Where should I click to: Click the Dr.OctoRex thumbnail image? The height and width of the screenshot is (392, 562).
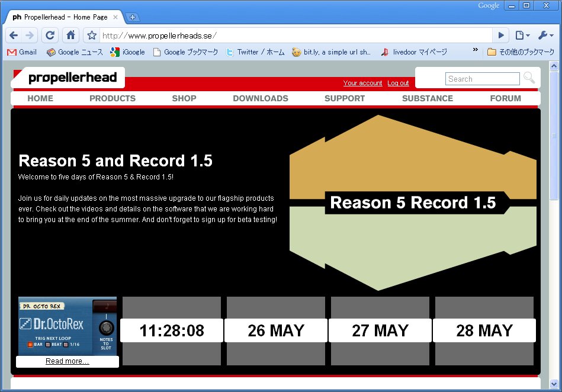pyautogui.click(x=68, y=326)
